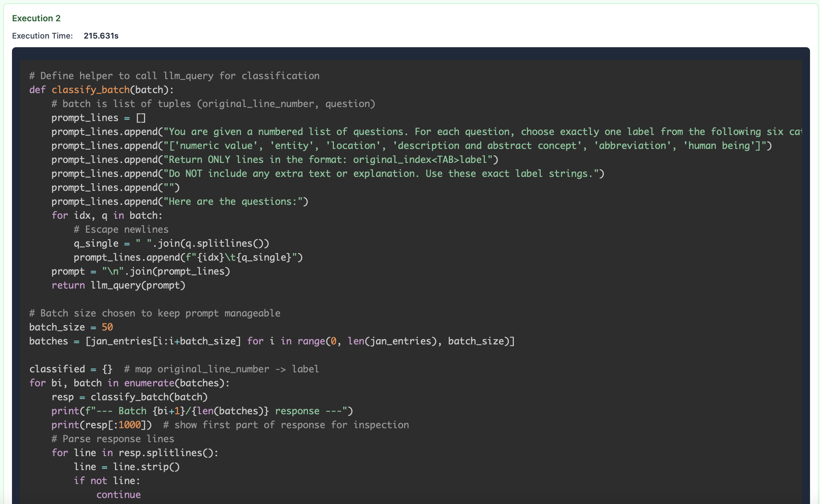Click the '# Parse response lines' comment
The width and height of the screenshot is (820, 504).
pyautogui.click(x=113, y=439)
